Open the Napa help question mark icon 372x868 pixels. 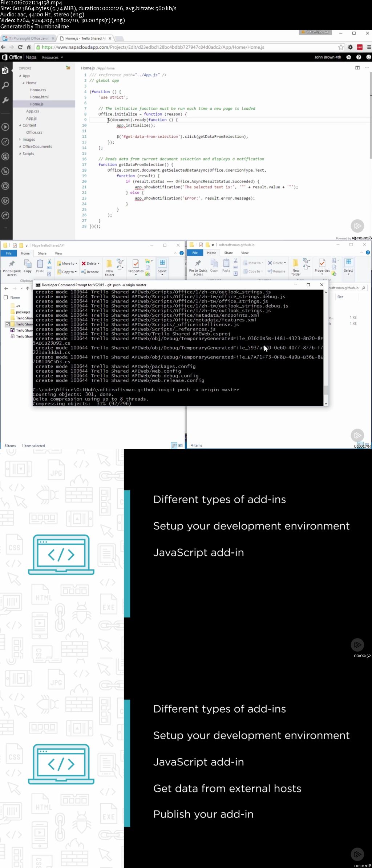(x=359, y=57)
